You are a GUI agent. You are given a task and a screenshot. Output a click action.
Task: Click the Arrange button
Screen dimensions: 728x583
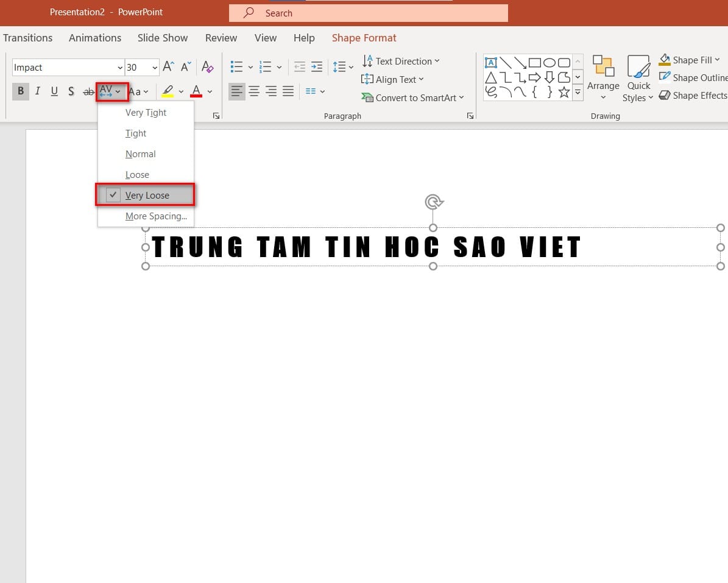[x=603, y=77]
